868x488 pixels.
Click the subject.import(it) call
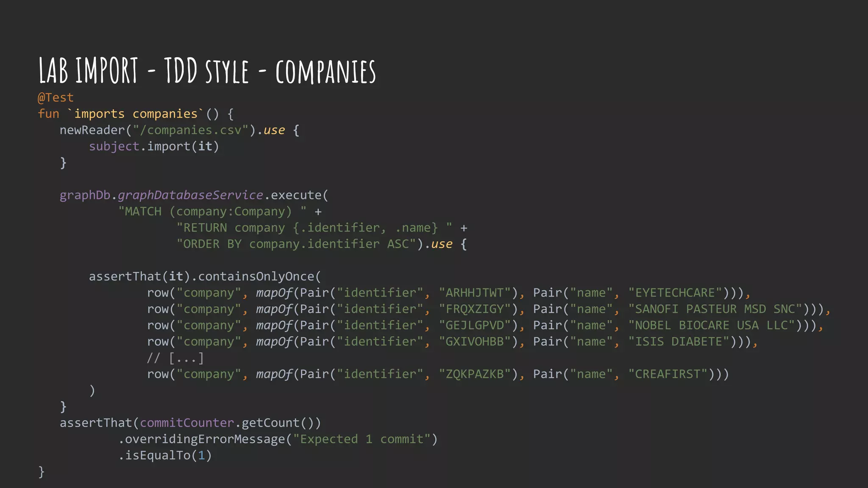click(x=154, y=147)
